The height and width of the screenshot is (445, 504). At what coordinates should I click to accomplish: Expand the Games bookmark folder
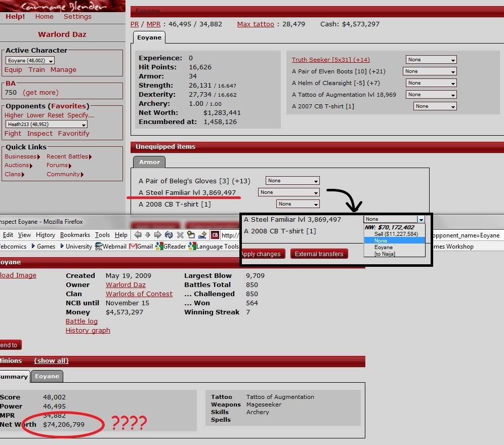(x=44, y=246)
